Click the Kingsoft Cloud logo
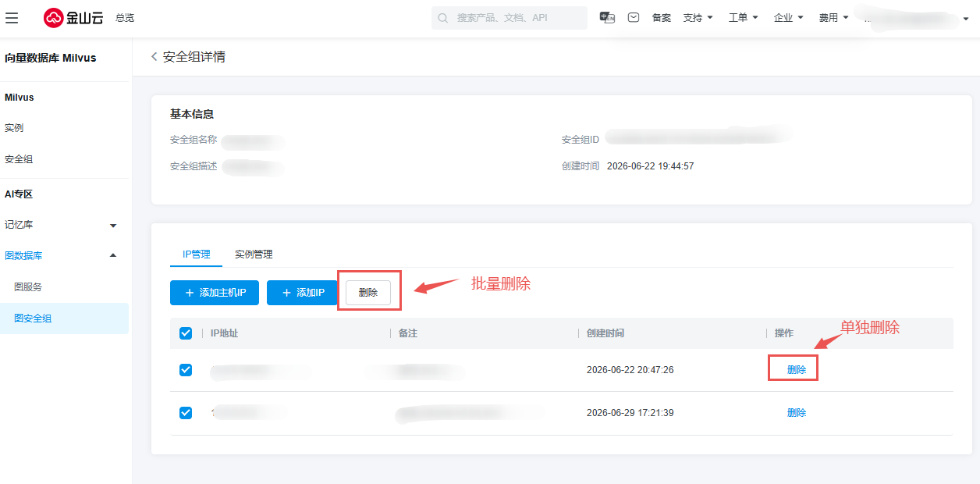This screenshot has width=980, height=484. pyautogui.click(x=73, y=17)
